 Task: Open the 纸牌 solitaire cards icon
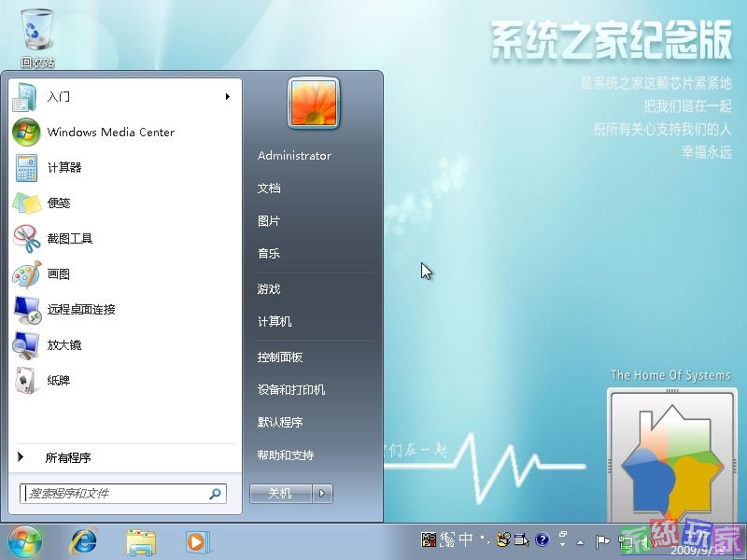(x=26, y=381)
